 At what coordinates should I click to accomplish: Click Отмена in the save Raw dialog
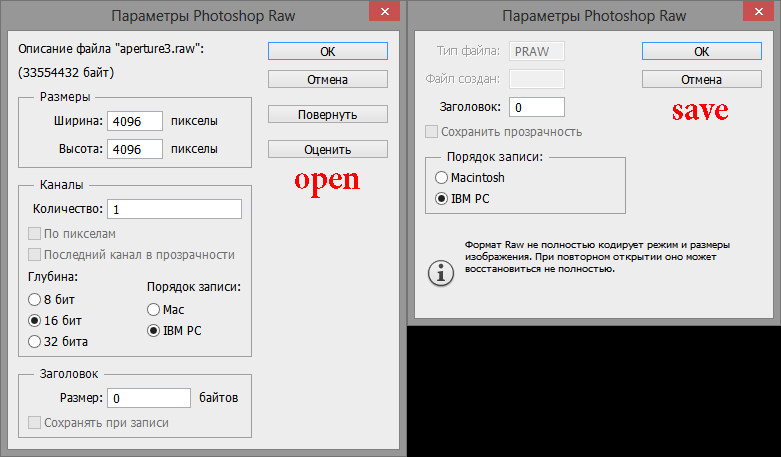tap(701, 79)
